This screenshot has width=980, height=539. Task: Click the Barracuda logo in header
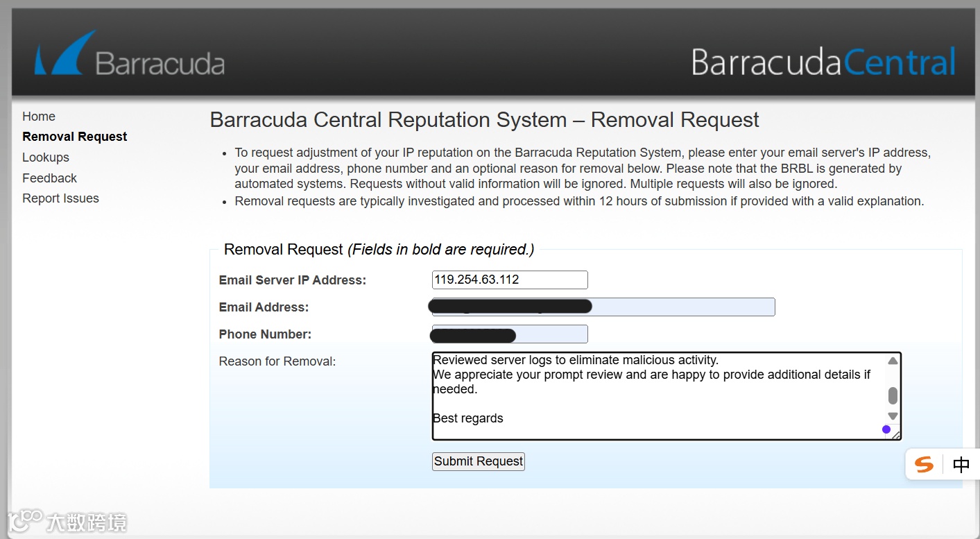[x=130, y=53]
